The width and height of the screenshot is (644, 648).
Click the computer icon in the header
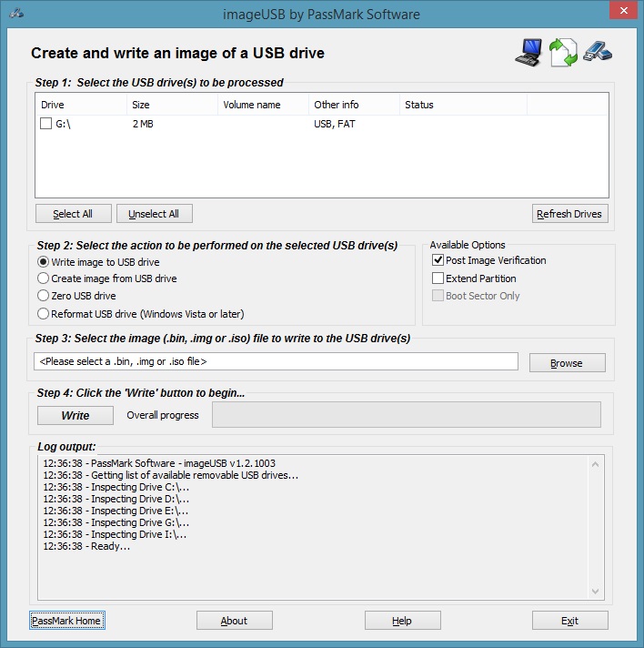(x=528, y=53)
